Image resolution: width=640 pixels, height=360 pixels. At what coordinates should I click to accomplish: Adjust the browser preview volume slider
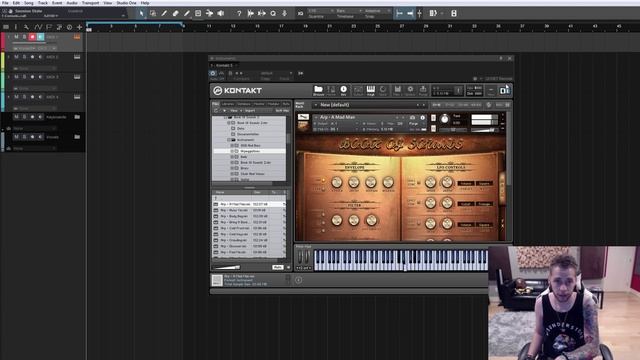pos(227,267)
